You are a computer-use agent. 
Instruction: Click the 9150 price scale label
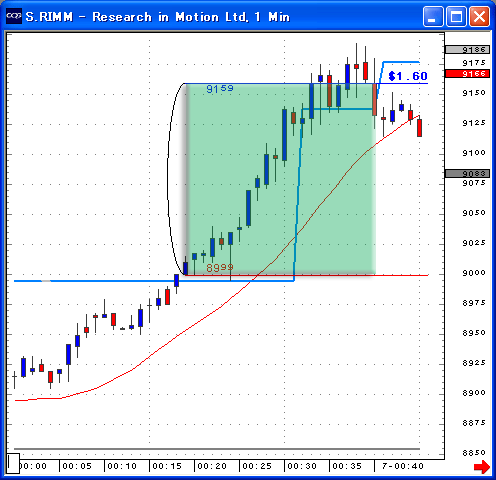tap(474, 93)
